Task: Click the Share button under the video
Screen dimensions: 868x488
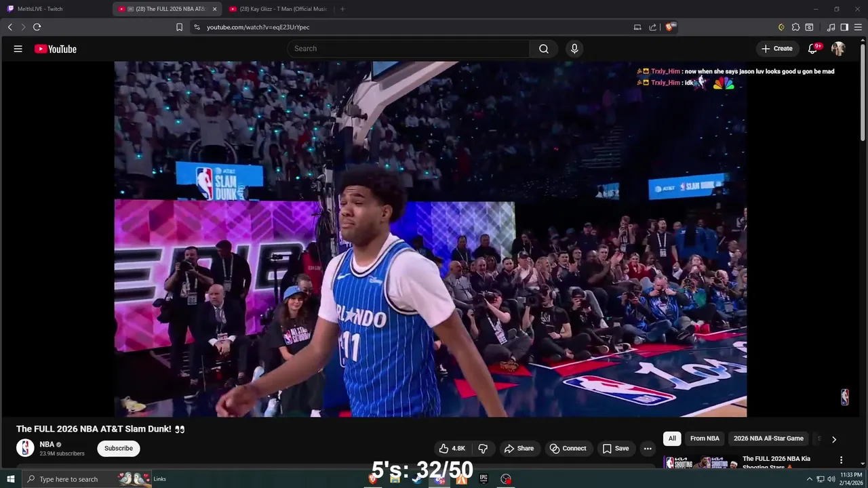Action: click(x=519, y=448)
